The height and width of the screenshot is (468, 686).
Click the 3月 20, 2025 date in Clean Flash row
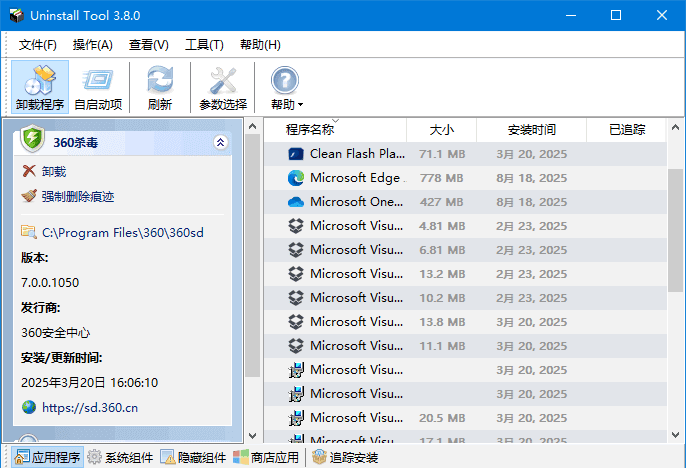coord(532,154)
